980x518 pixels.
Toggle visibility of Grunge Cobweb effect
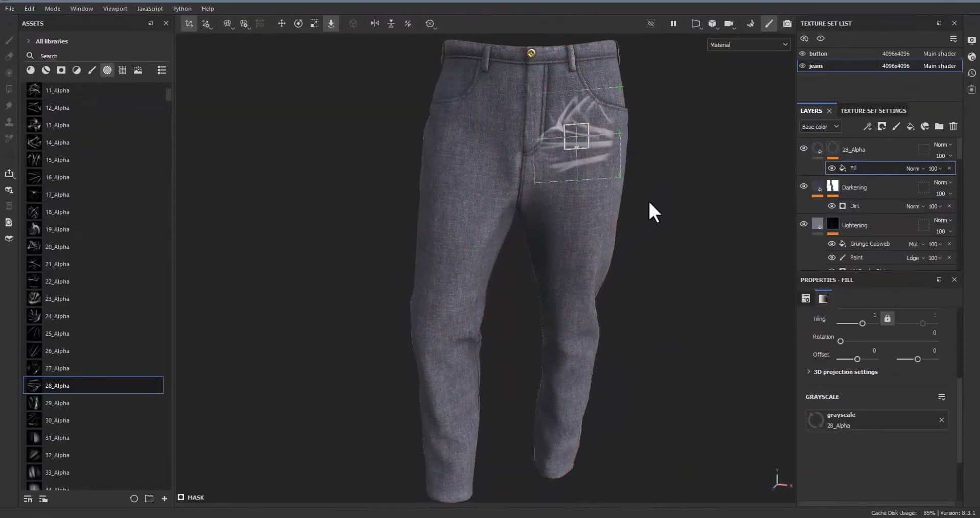(x=831, y=244)
